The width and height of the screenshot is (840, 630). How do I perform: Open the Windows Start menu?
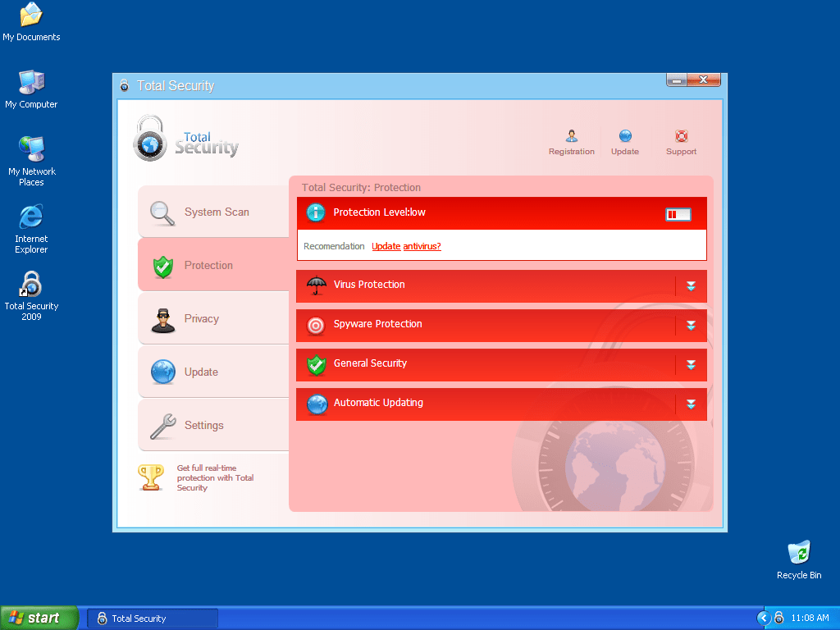pyautogui.click(x=39, y=618)
